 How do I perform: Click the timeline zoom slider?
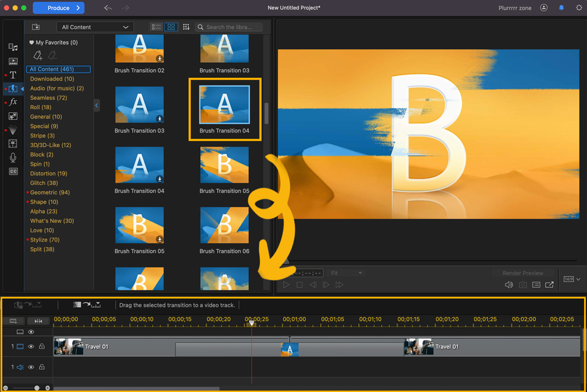pos(36,387)
